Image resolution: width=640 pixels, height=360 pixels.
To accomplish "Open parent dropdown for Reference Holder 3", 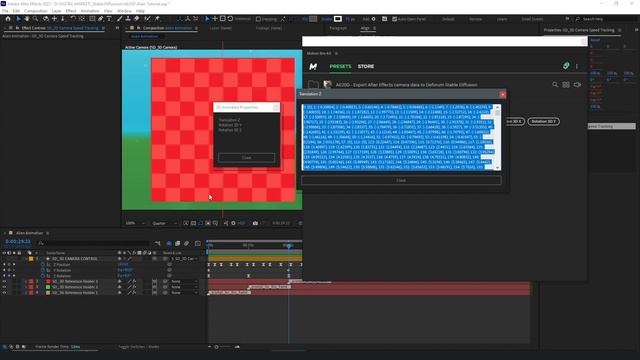I will tap(184, 281).
